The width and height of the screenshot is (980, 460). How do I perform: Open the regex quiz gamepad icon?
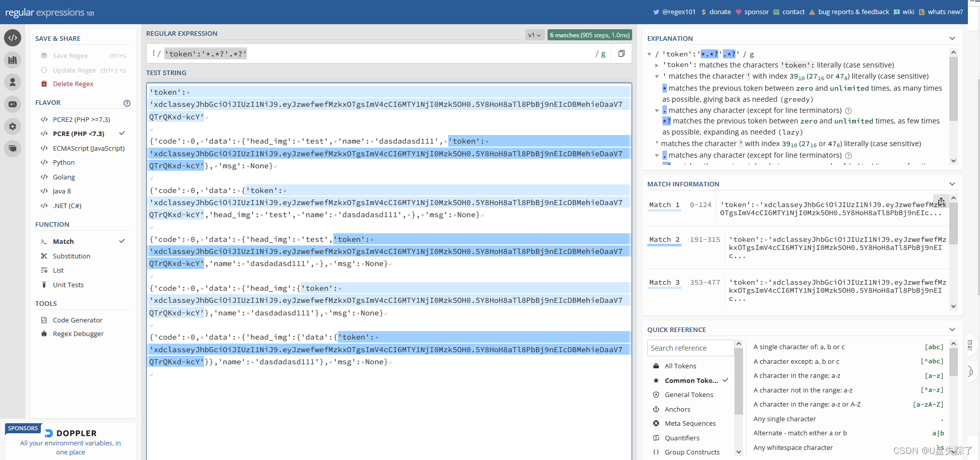(x=13, y=104)
